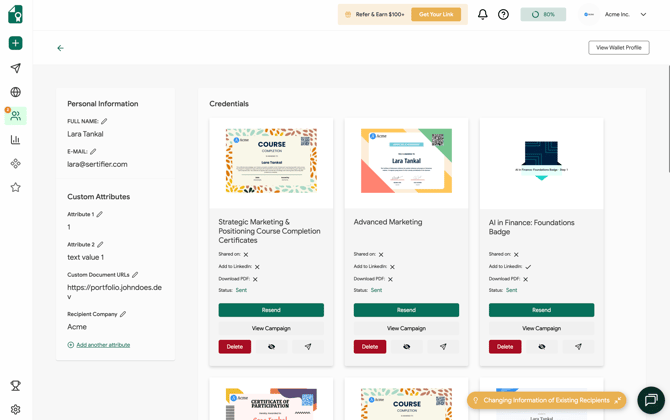670x420 pixels.
Task: Open the Certificate of Participation thumbnail
Action: tap(271, 404)
